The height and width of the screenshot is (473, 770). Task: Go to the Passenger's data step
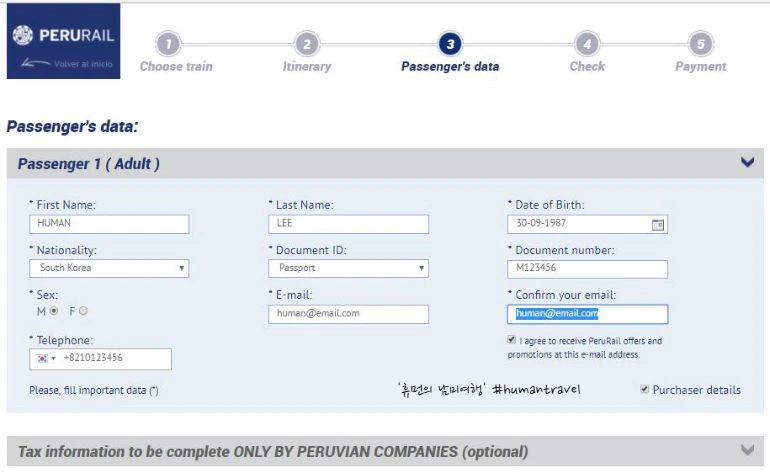tap(450, 44)
